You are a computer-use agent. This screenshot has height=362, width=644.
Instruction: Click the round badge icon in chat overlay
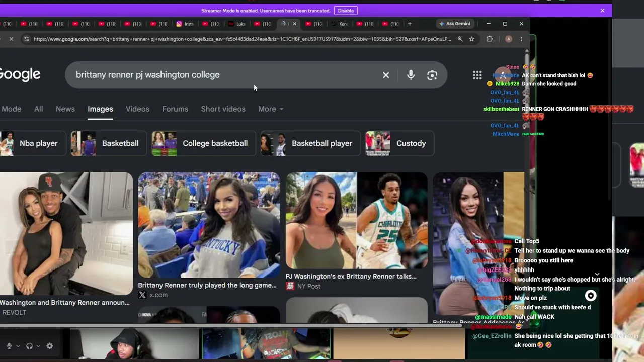pyautogui.click(x=591, y=296)
